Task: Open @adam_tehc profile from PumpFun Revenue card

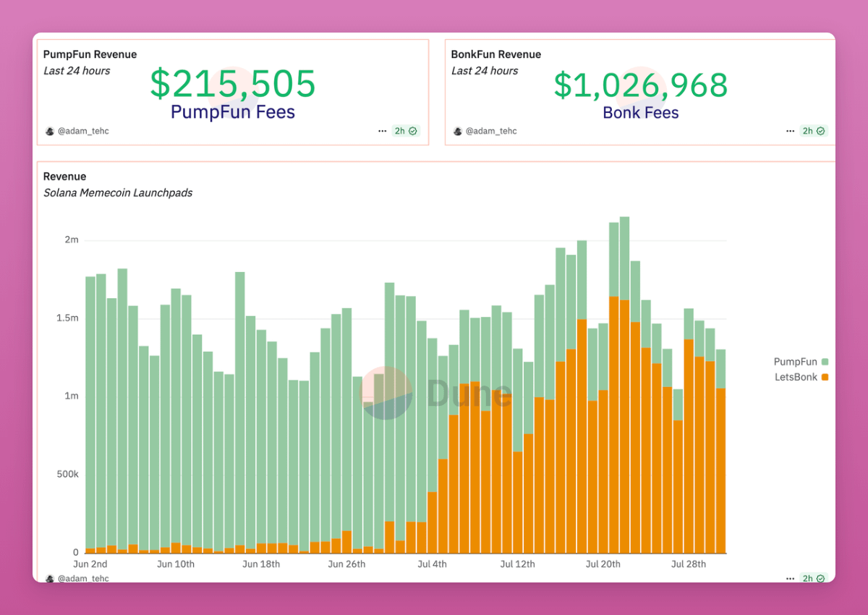Action: (83, 131)
